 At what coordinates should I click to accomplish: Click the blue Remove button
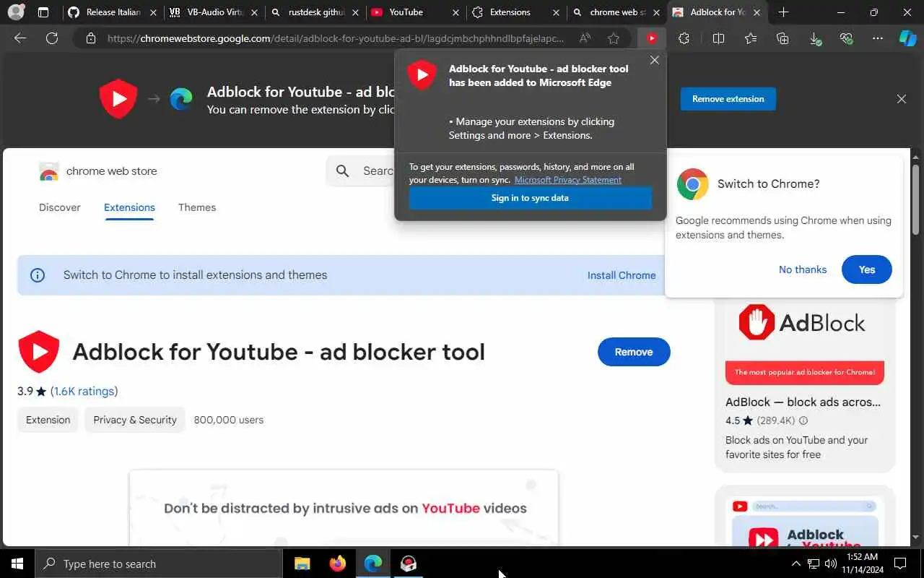pyautogui.click(x=634, y=352)
